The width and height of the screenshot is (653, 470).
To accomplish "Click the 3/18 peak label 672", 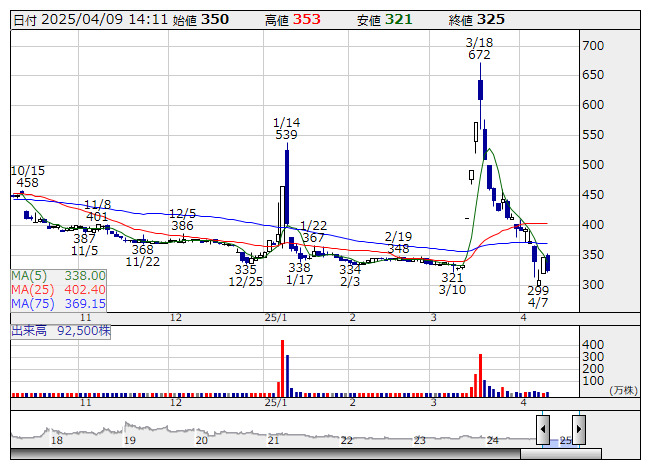I will [x=479, y=56].
